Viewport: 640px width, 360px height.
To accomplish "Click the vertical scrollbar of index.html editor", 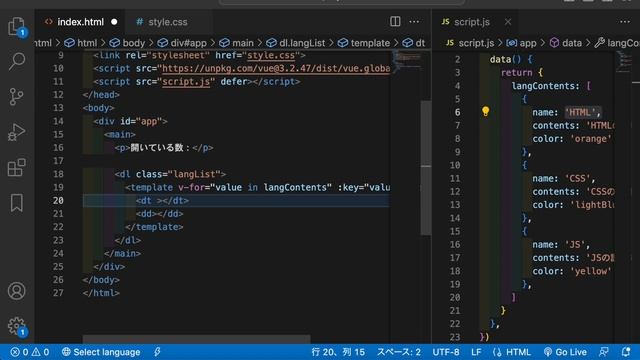I will (426, 167).
